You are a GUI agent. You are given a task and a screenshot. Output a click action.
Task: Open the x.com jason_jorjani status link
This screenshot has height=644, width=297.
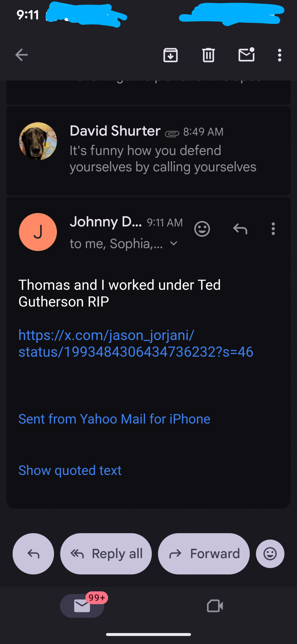tap(136, 343)
